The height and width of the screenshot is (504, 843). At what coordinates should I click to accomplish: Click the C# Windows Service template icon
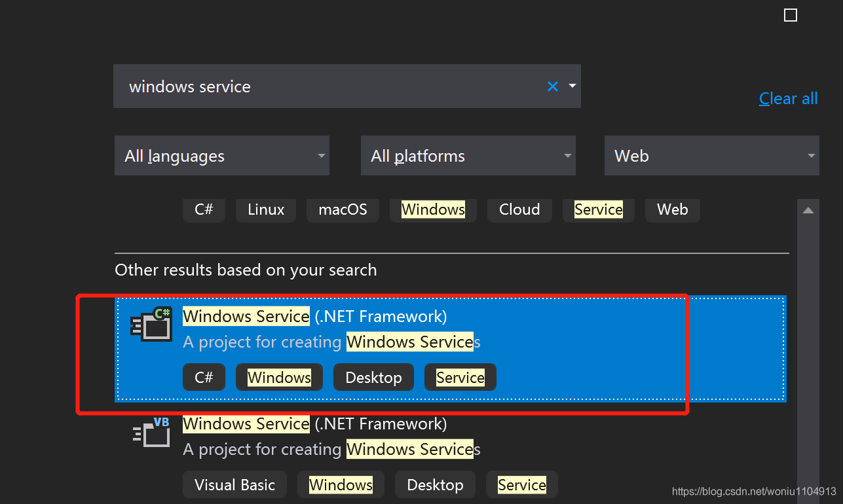click(151, 325)
